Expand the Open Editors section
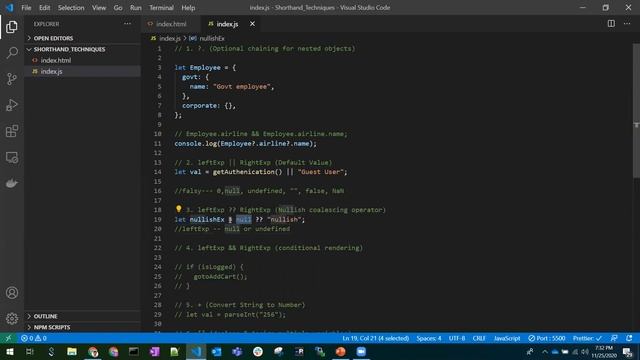 [82, 38]
